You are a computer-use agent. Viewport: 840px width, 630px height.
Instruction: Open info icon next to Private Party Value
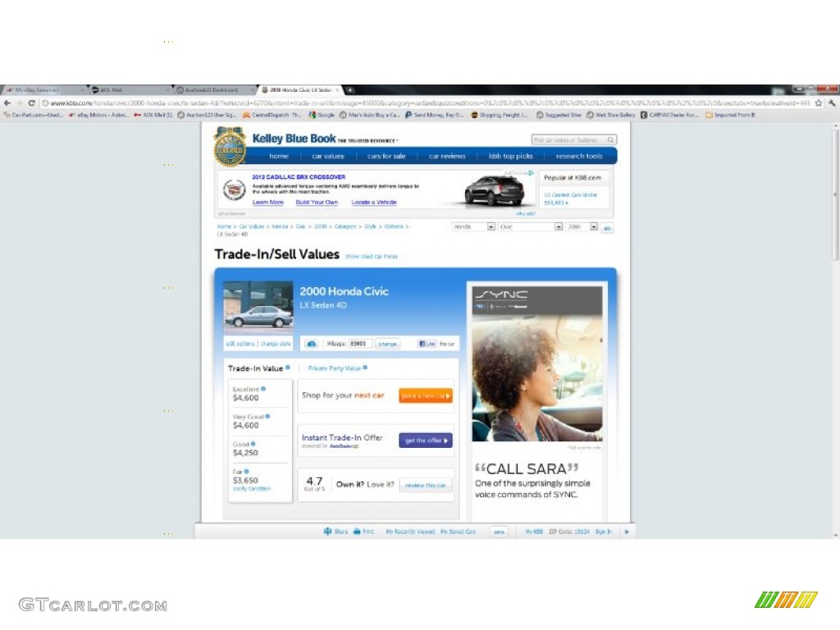(x=365, y=367)
